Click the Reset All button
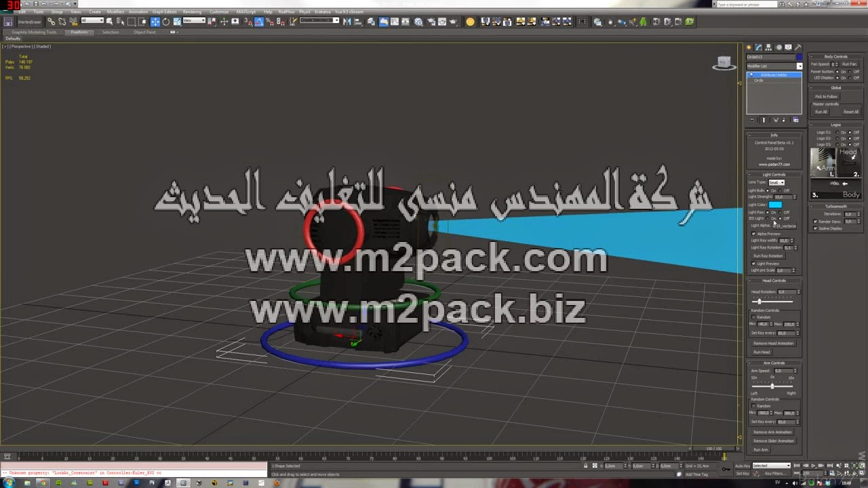This screenshot has height=488, width=868. coord(850,112)
